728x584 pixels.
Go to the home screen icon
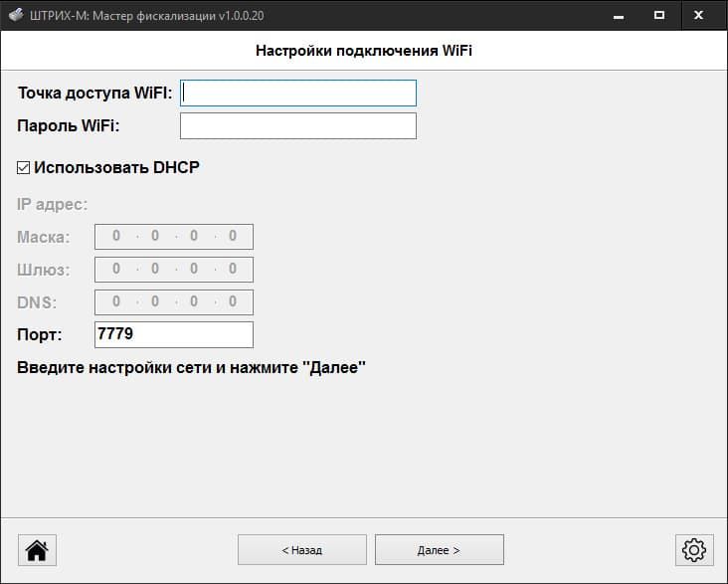37,550
